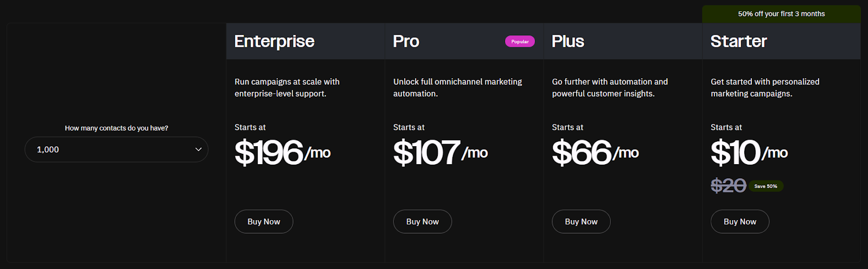Select the Starter plan header

pos(739,41)
